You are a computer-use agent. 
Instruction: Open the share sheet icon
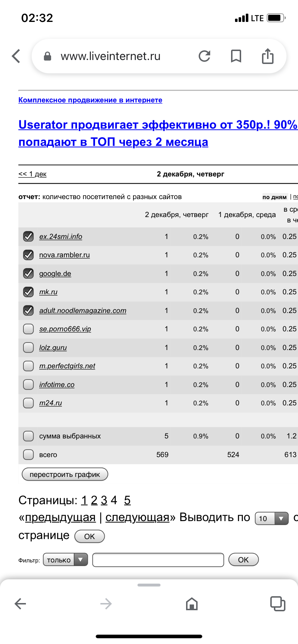(267, 56)
